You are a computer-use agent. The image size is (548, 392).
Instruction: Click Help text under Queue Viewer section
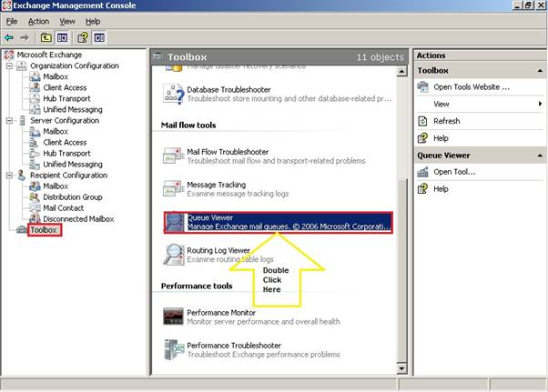coord(441,189)
